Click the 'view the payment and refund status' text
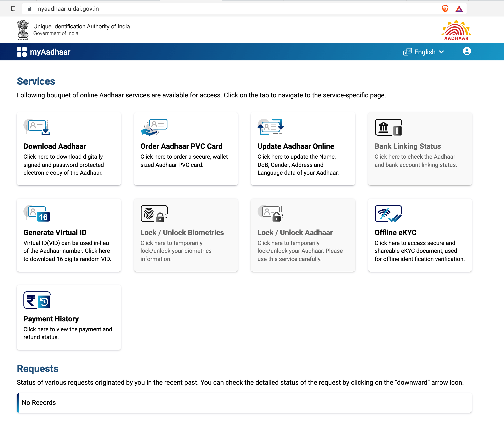The image size is (504, 425). (x=68, y=333)
